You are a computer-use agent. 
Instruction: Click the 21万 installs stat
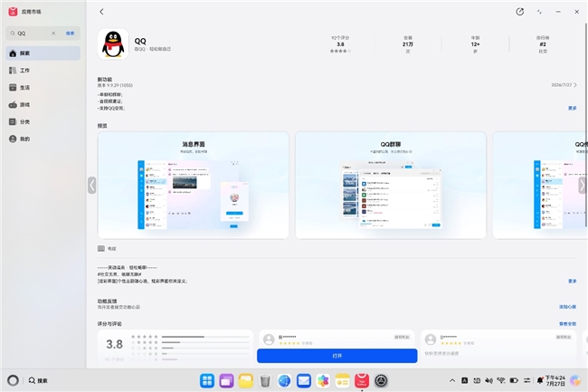408,44
